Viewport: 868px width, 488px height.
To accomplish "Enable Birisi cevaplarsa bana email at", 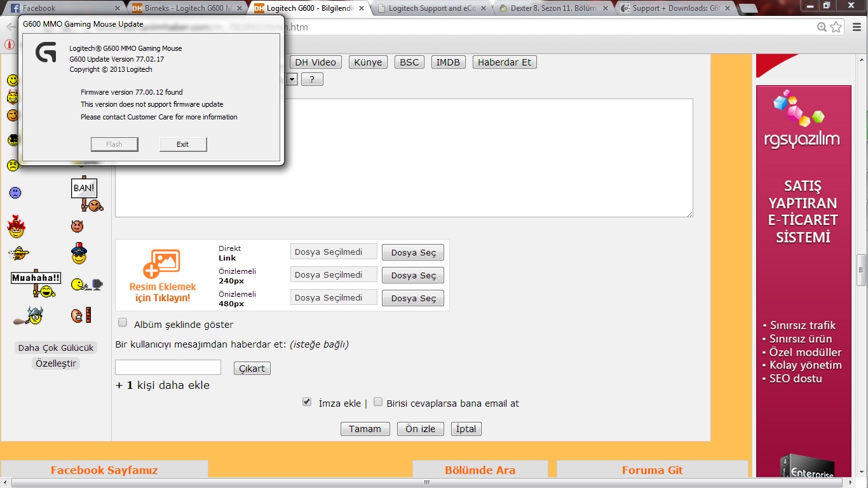I will (378, 402).
